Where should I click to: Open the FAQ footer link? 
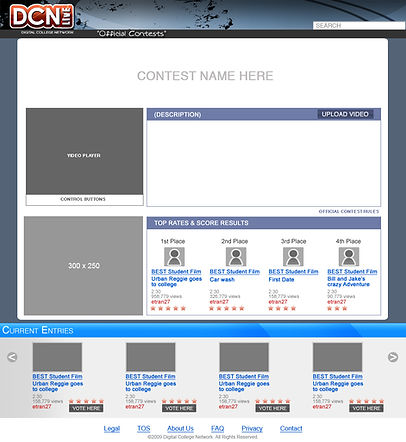coord(217,429)
